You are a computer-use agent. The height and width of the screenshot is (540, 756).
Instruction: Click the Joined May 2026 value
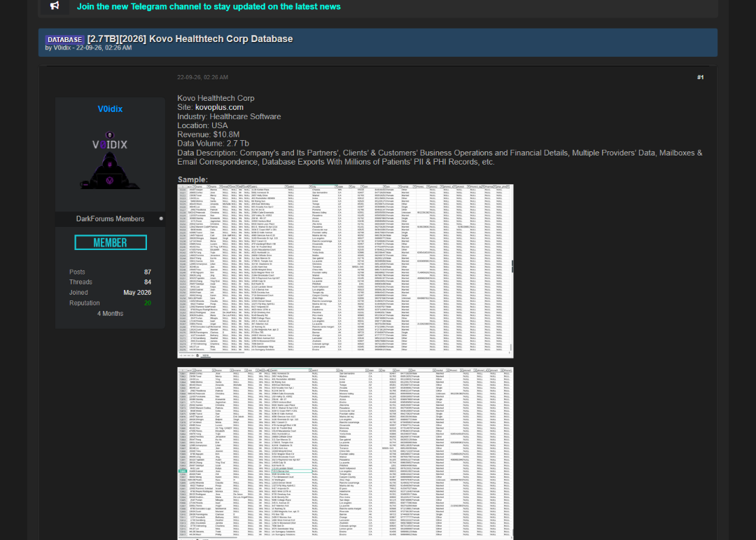click(137, 293)
